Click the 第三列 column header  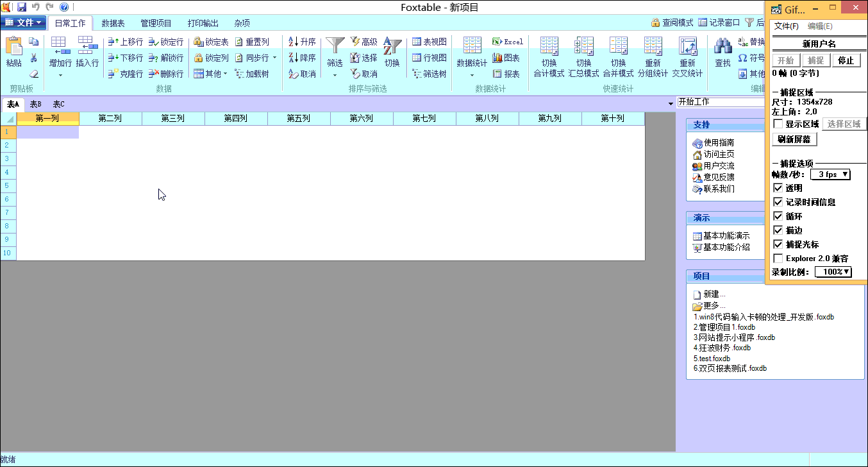173,119
